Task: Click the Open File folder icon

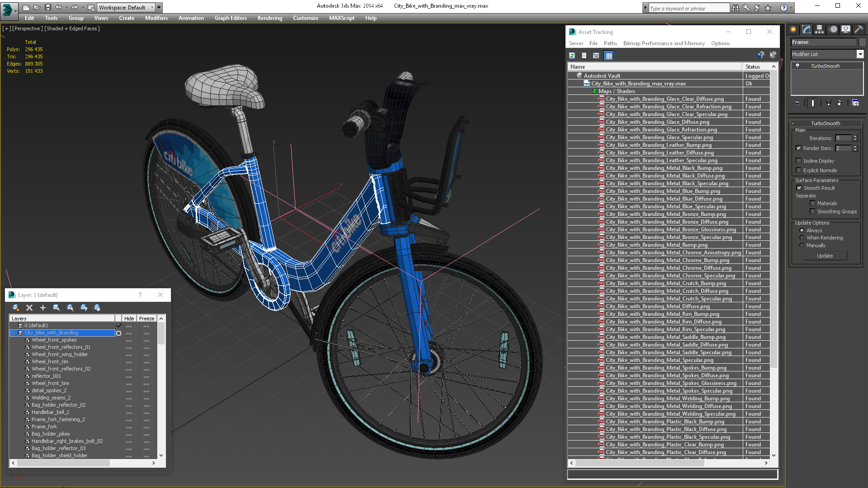Action: (x=37, y=8)
